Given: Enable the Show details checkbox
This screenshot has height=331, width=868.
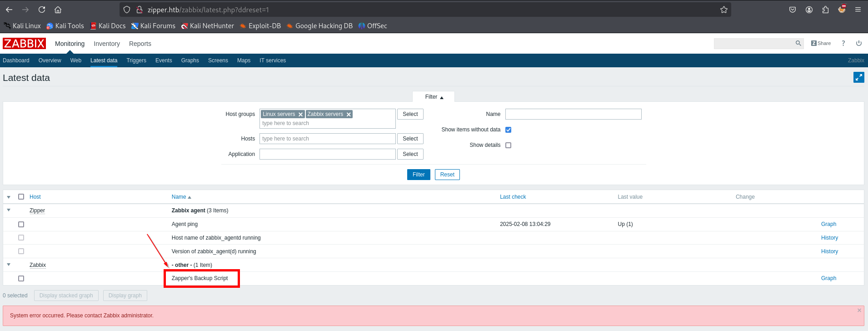Looking at the screenshot, I should click(x=508, y=145).
